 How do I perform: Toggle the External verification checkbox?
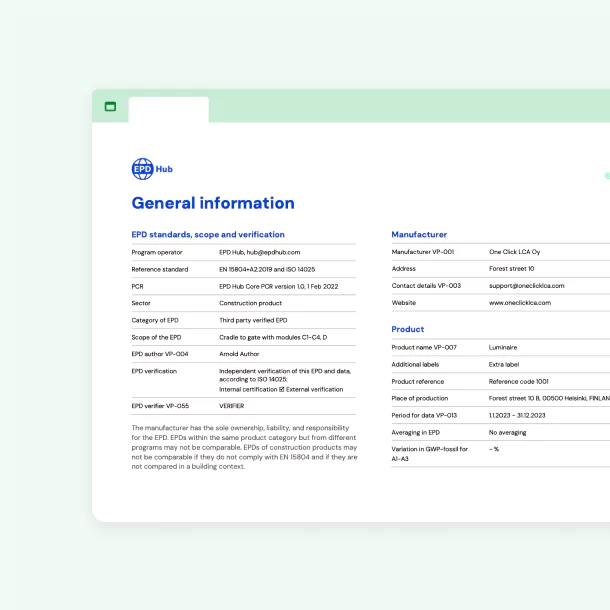point(282,389)
